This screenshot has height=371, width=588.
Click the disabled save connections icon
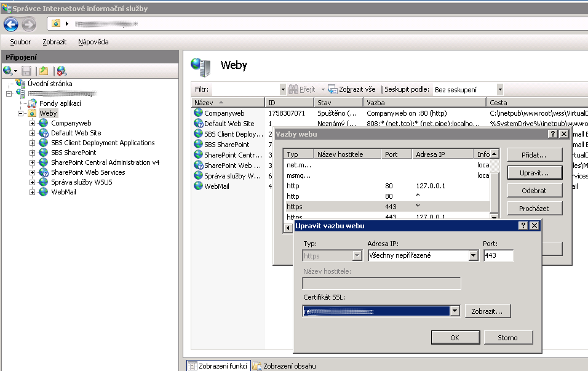point(26,71)
